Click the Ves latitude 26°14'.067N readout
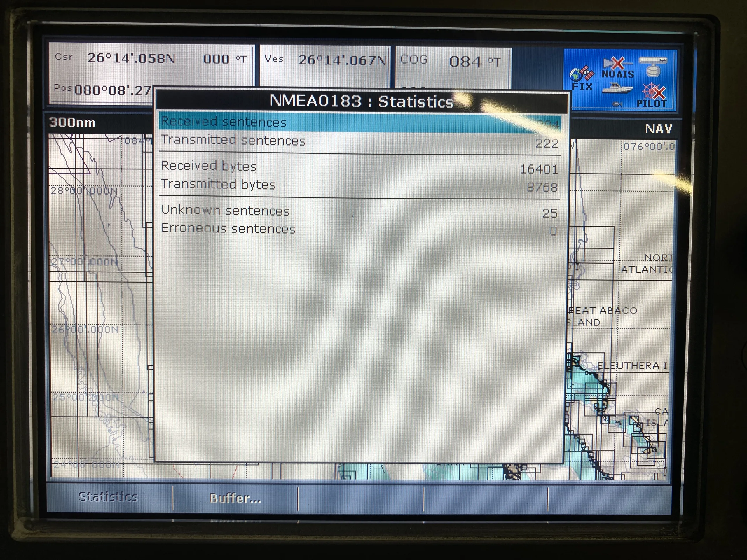The height and width of the screenshot is (560, 747). [342, 60]
